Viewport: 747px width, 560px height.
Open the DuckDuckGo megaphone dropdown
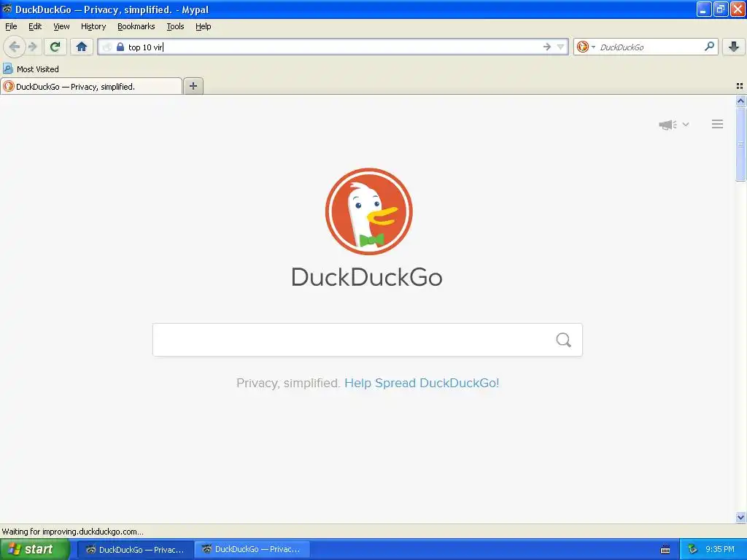pos(673,124)
